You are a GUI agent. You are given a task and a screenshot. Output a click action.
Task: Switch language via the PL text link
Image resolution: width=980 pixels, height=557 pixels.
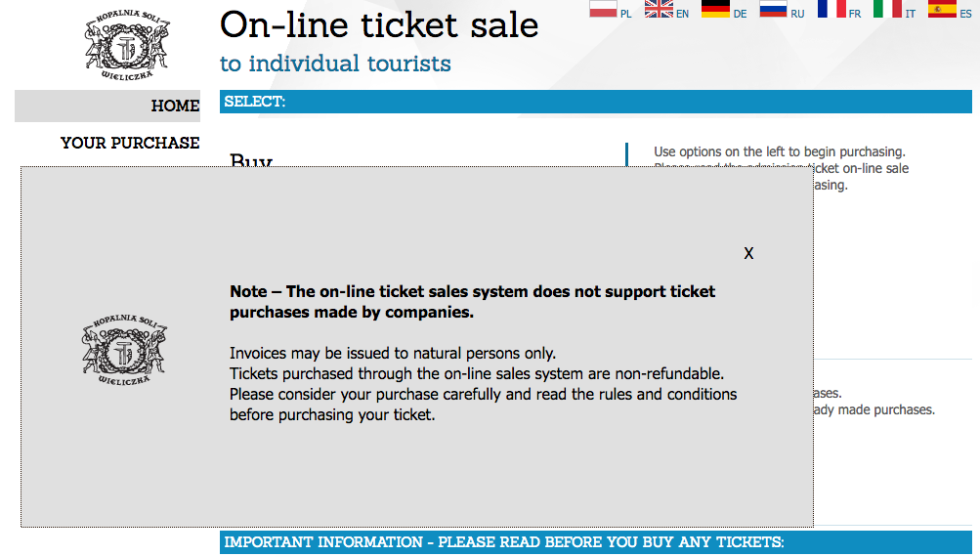(x=625, y=14)
